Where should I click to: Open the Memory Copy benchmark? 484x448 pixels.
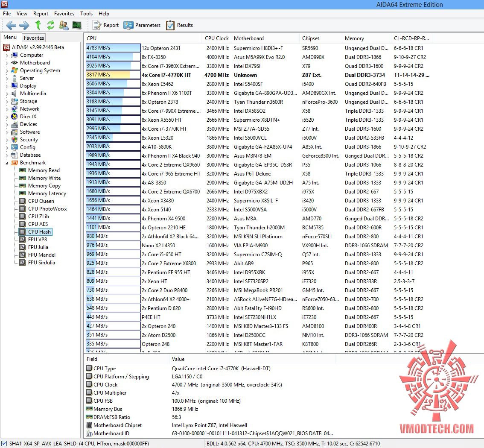[x=44, y=186]
